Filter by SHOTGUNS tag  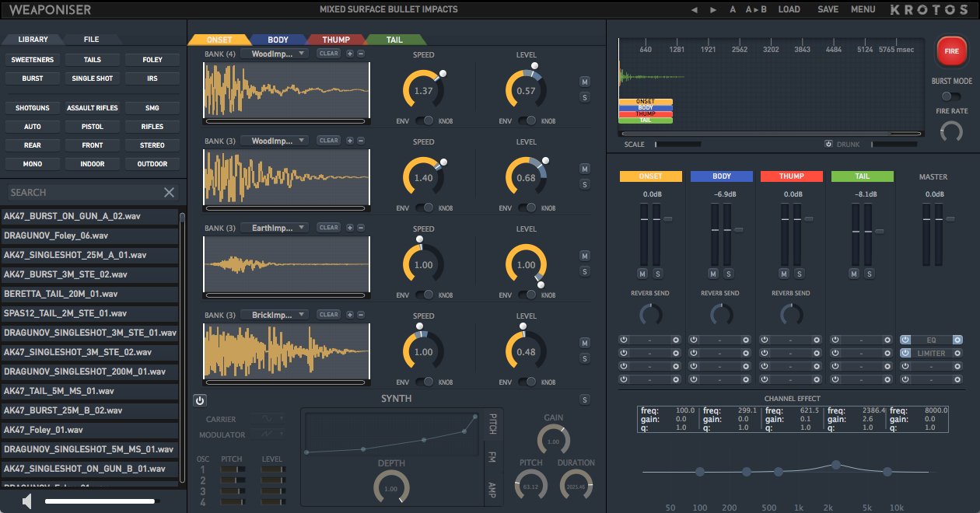[x=33, y=108]
